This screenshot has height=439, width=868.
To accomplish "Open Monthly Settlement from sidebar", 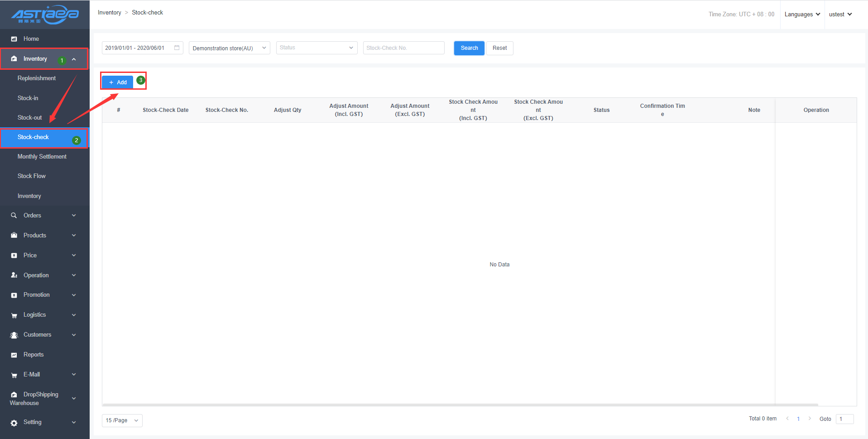I will click(x=42, y=157).
